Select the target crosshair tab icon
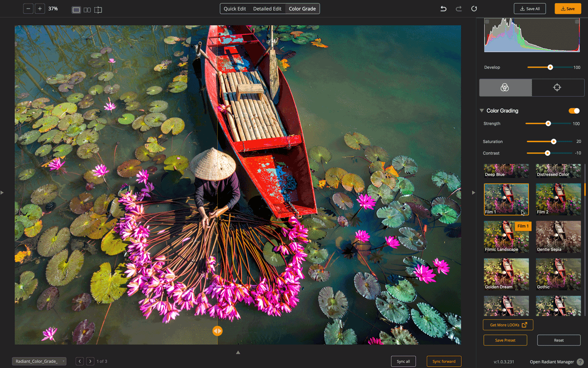The height and width of the screenshot is (368, 588). click(557, 87)
